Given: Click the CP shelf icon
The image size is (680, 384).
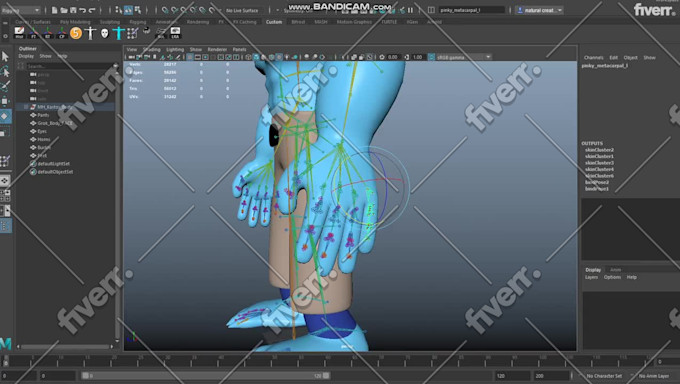Looking at the screenshot, I should (x=62, y=33).
